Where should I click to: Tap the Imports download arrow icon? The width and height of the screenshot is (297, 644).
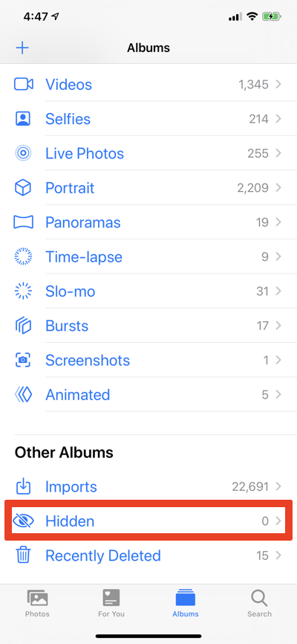tap(23, 486)
